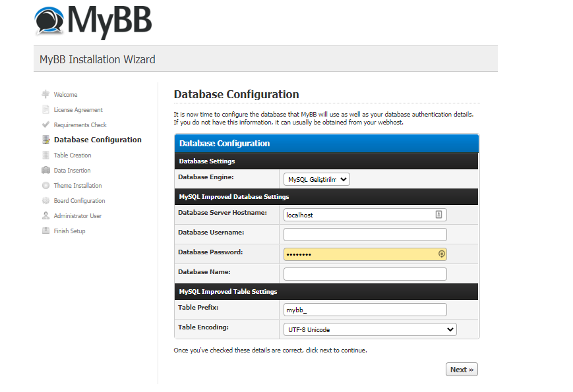Select the Administrator User step label
The width and height of the screenshot is (573, 392).
pos(77,215)
